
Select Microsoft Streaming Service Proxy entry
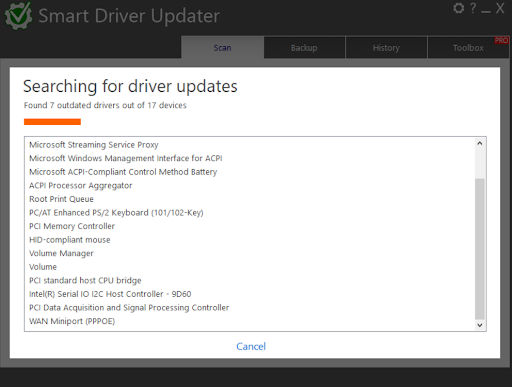[x=94, y=145]
